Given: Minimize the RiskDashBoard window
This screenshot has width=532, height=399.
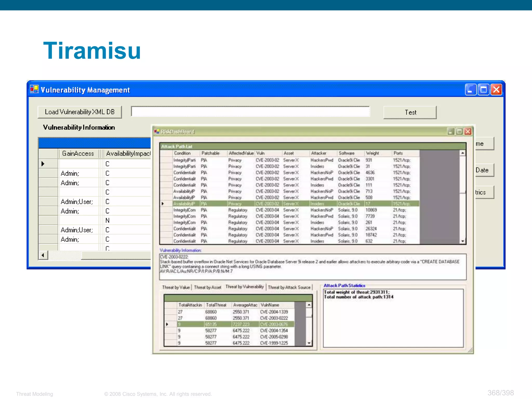Looking at the screenshot, I should (x=451, y=131).
